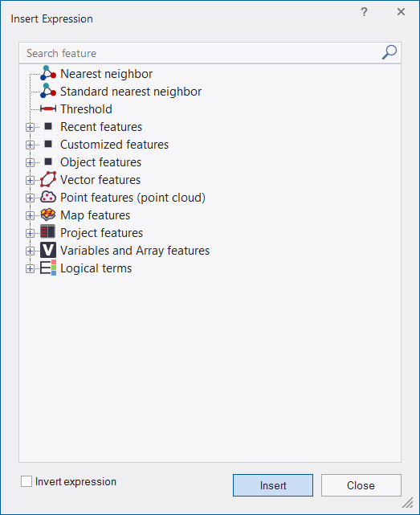Click the Map features icon
The width and height of the screenshot is (420, 515).
(x=48, y=215)
